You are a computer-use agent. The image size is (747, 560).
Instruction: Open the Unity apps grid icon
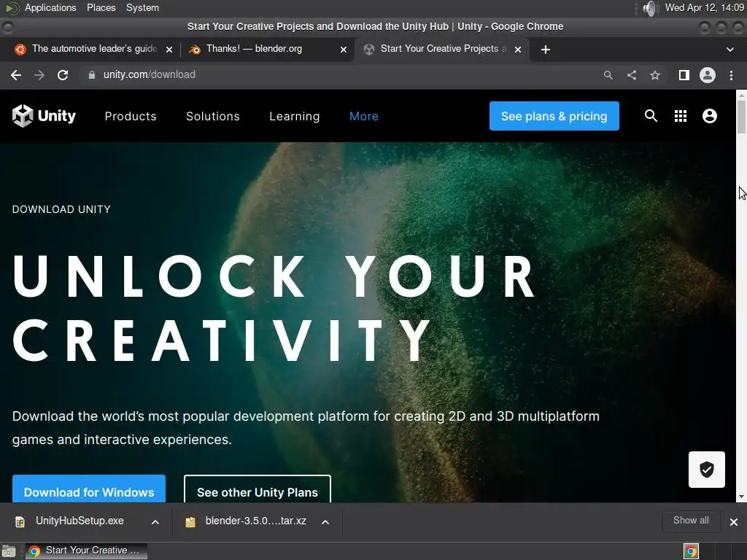tap(681, 116)
